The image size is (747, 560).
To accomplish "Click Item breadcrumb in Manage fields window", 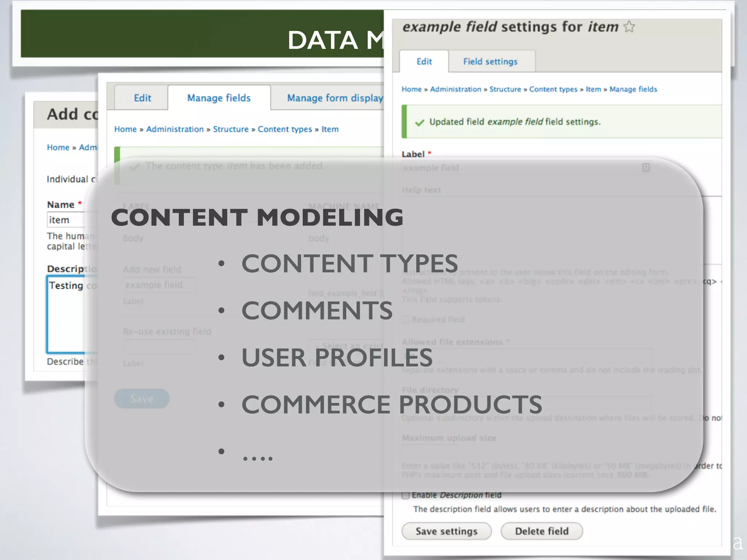I will pos(330,129).
